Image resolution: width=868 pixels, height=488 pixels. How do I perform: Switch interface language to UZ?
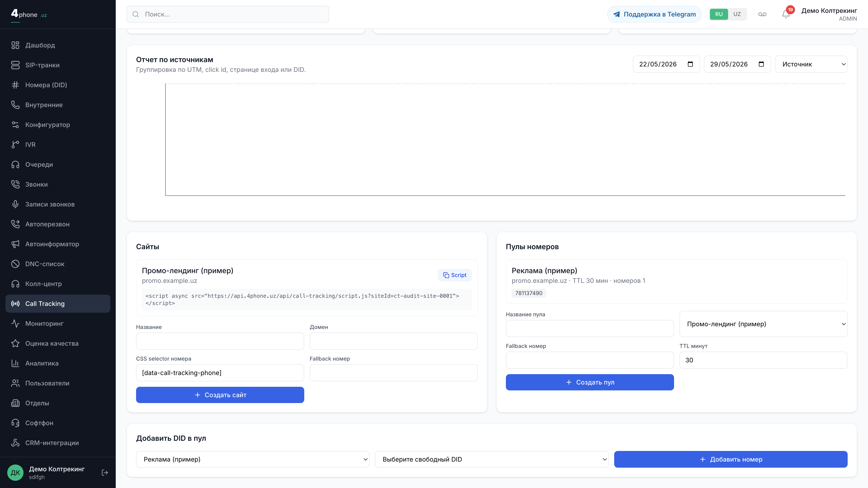pos(737,14)
